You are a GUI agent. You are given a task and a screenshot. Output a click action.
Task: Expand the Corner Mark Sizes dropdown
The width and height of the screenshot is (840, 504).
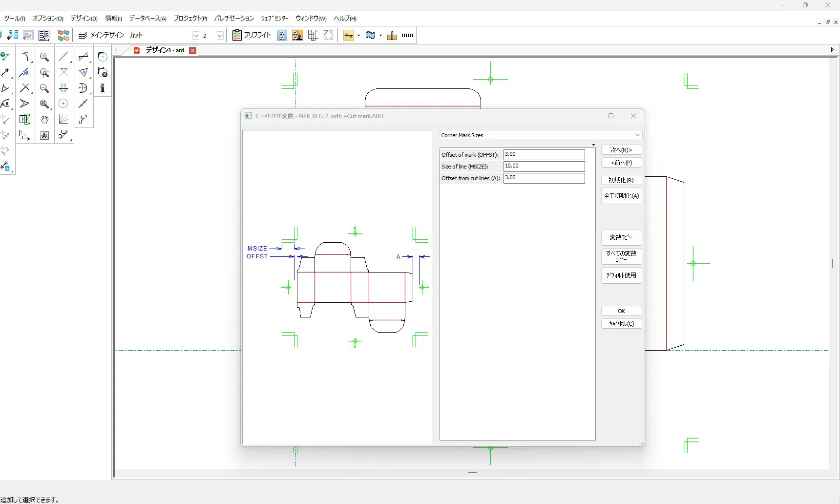pyautogui.click(x=638, y=135)
